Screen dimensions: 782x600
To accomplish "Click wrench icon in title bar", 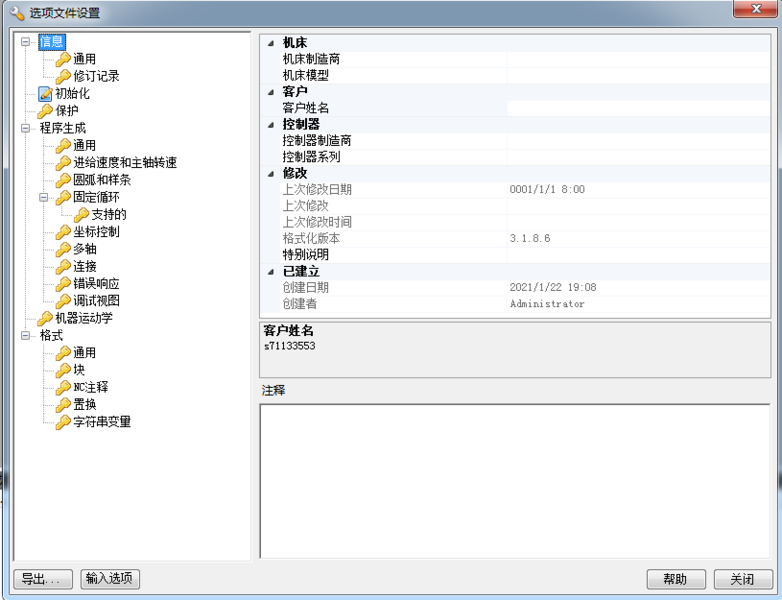I will tap(16, 13).
